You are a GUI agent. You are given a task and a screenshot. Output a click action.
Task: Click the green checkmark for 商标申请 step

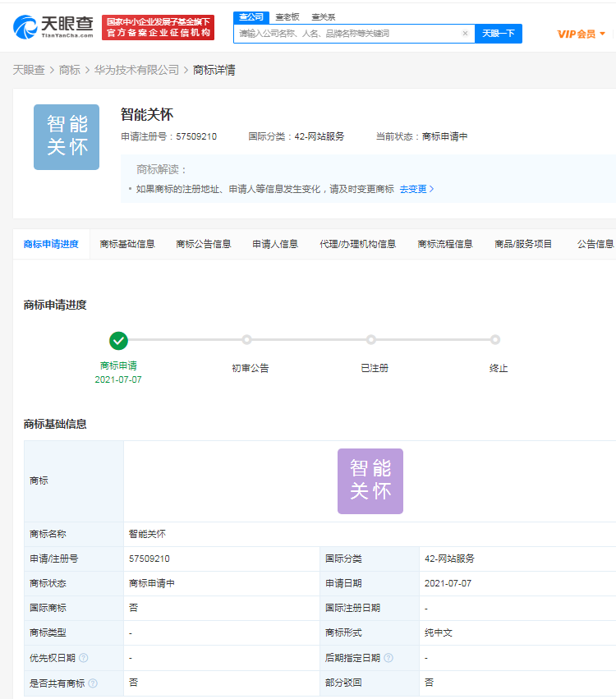(118, 341)
